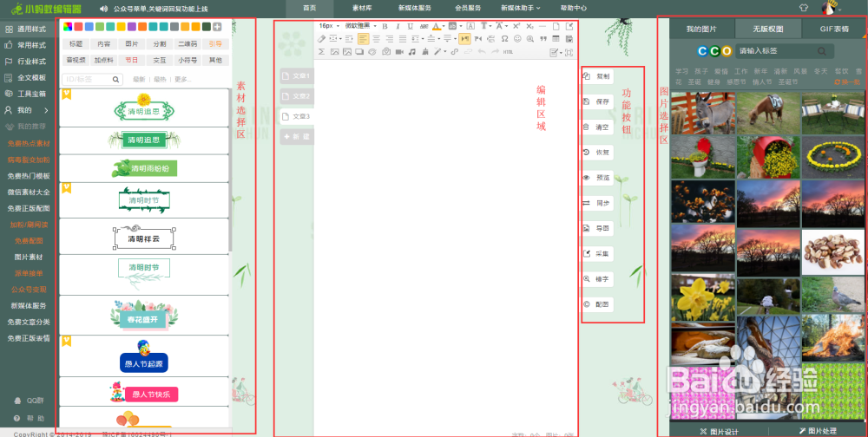Insert special character with Omega icon

[x=504, y=39]
